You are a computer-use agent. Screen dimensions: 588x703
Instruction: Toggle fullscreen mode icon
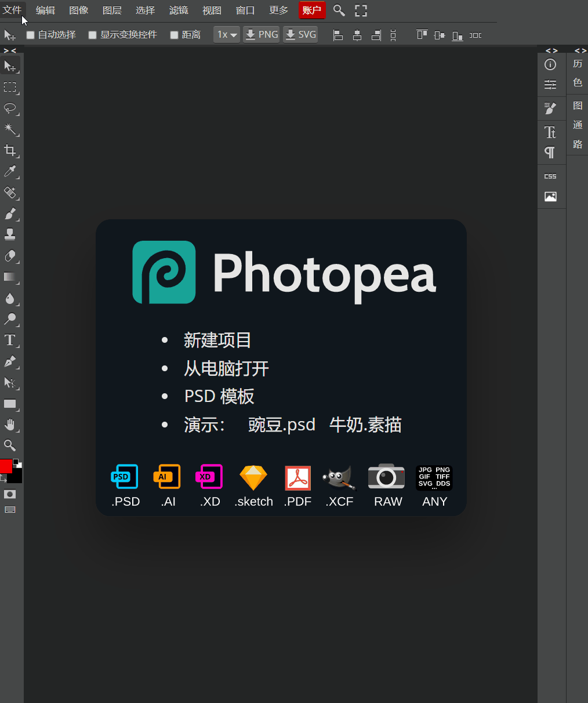(361, 10)
